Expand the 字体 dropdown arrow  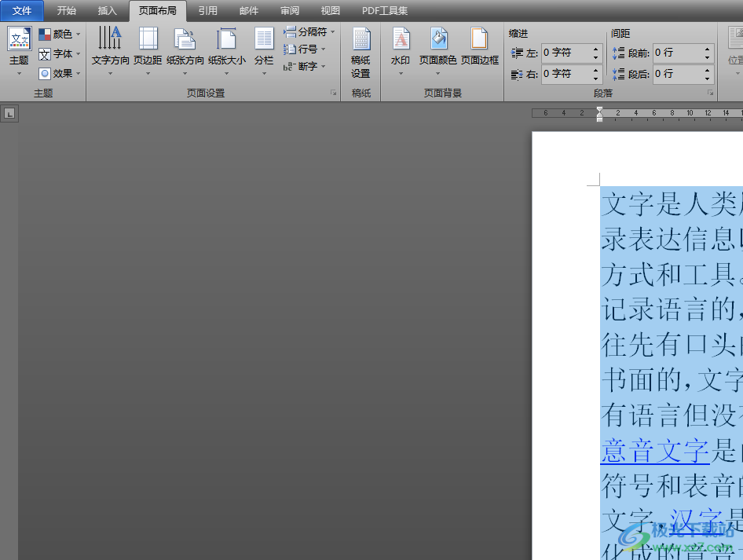click(79, 54)
